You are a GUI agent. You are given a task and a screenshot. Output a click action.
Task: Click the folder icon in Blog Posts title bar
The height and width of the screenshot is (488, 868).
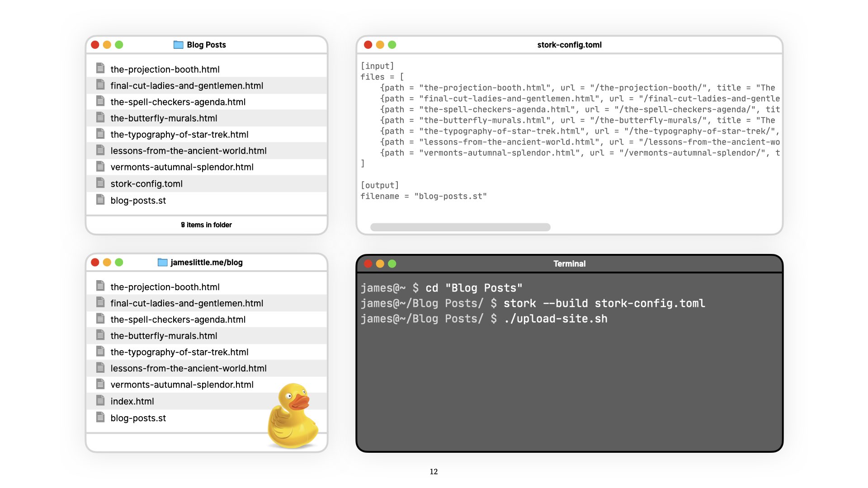tap(179, 45)
